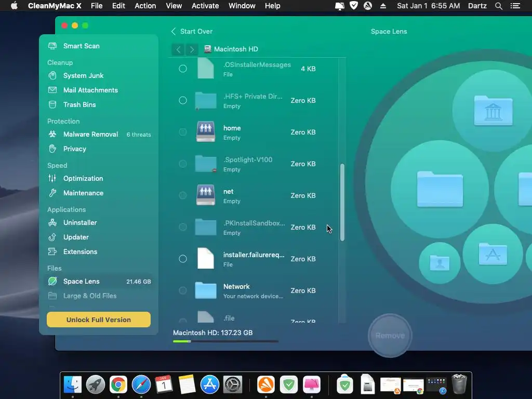Click the Macintosh HD: 137.23 GB text
This screenshot has height=399, width=532.
click(212, 332)
